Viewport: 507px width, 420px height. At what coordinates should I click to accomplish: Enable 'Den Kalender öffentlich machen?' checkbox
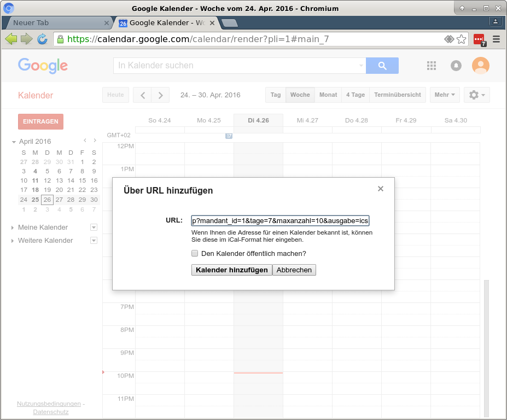(195, 254)
